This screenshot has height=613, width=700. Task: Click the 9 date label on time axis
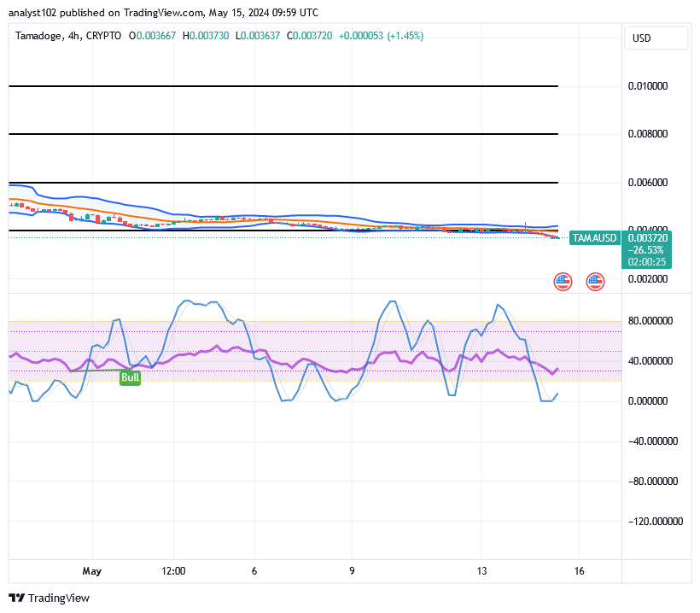pos(353,571)
